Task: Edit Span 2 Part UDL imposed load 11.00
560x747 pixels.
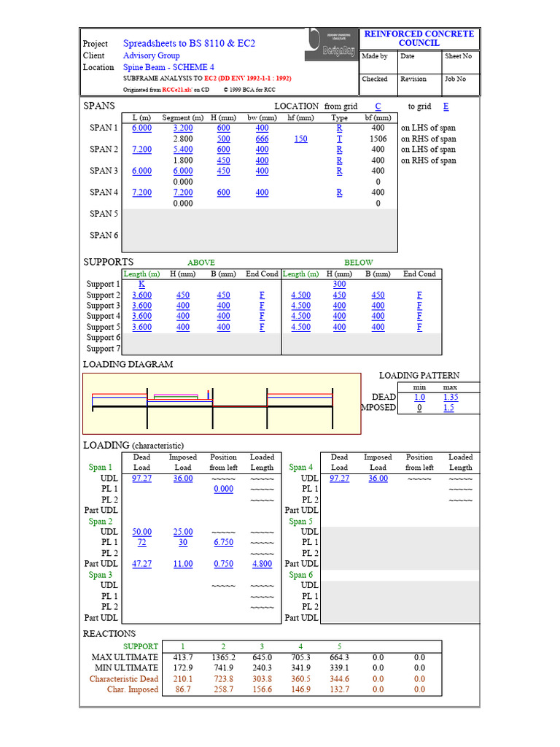Action: click(183, 564)
